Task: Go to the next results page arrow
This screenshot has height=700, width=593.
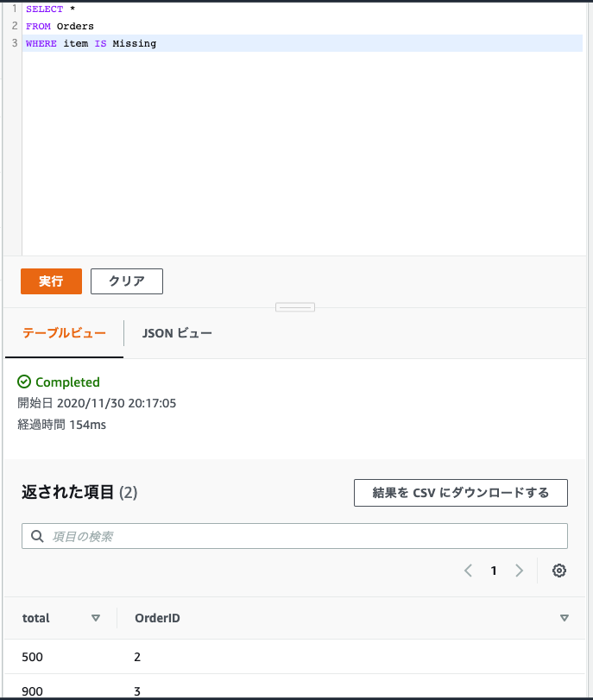Action: 519,571
